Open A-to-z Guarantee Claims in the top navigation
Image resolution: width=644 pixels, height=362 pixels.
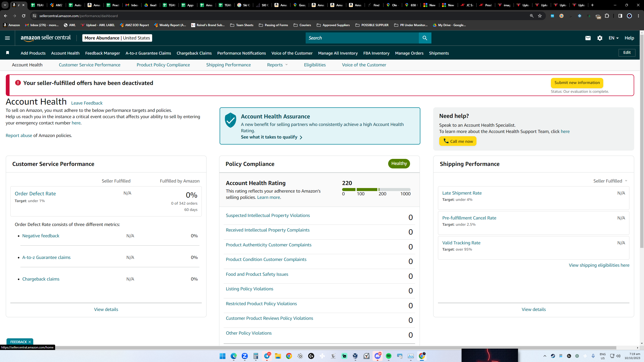pos(148,53)
